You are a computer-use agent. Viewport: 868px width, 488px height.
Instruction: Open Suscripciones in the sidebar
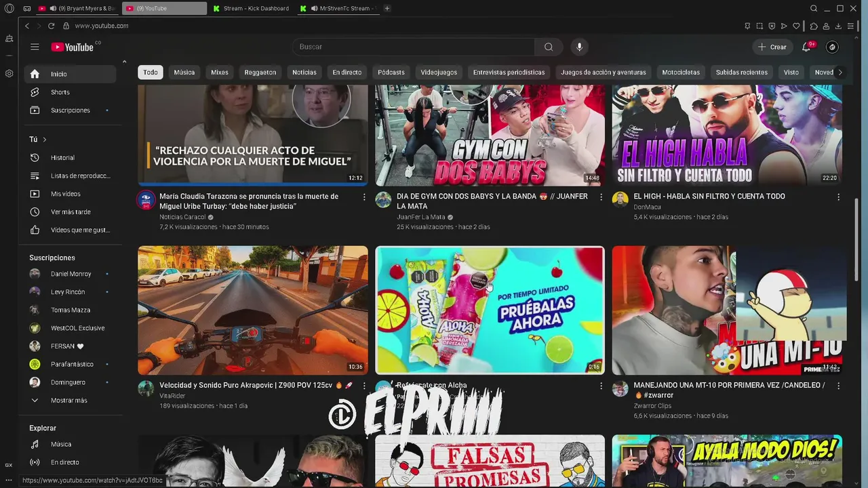coord(71,110)
